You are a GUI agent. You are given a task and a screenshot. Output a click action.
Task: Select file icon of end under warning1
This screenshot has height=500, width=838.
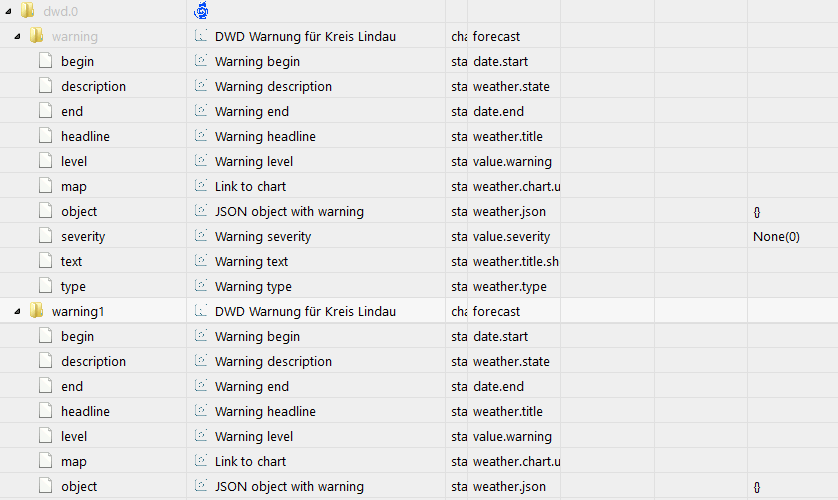point(45,386)
